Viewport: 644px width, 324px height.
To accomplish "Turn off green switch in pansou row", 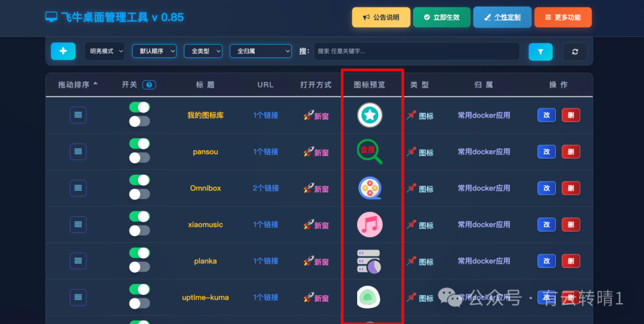I will pos(140,144).
